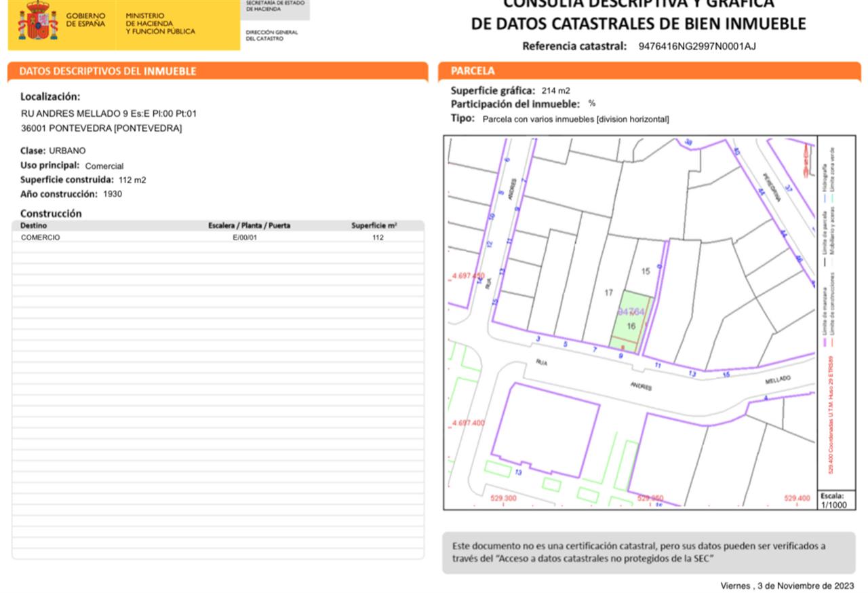Click the 'E/00/01' table cell
The image size is (868, 593).
245,237
